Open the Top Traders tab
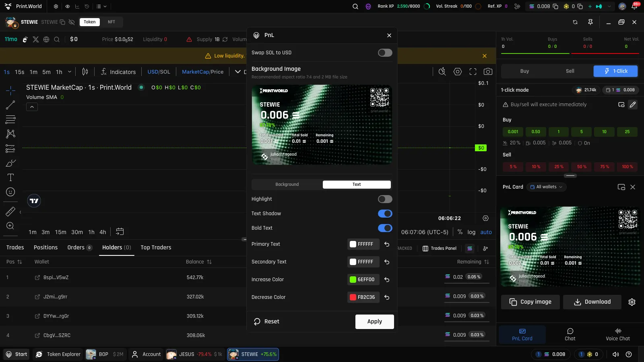The width and height of the screenshot is (644, 362). 156,248
